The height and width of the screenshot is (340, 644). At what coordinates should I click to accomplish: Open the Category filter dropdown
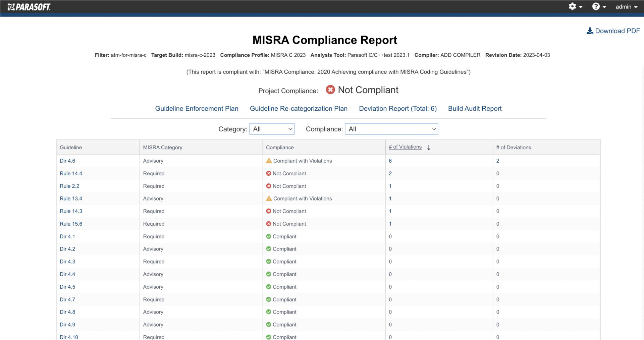(x=272, y=129)
